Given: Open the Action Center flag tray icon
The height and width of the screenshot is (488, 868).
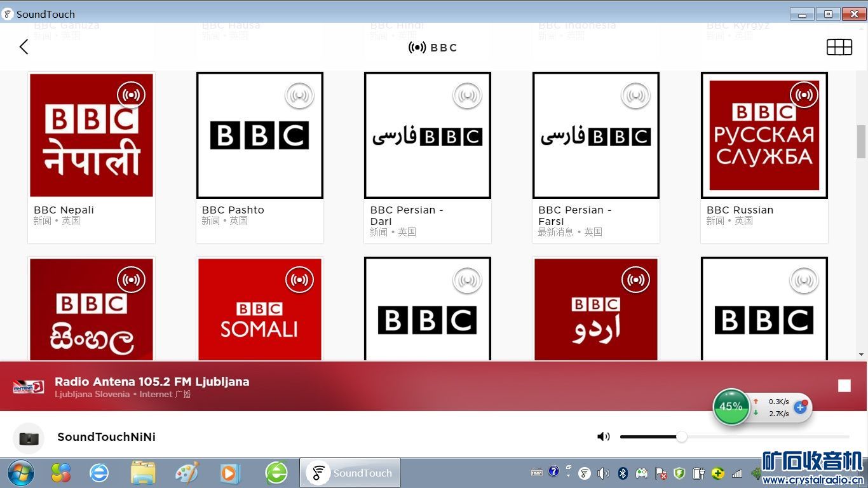Looking at the screenshot, I should [661, 473].
